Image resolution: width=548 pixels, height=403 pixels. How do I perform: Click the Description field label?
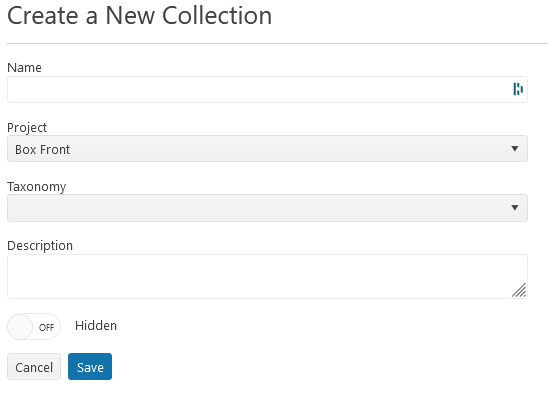click(x=40, y=246)
